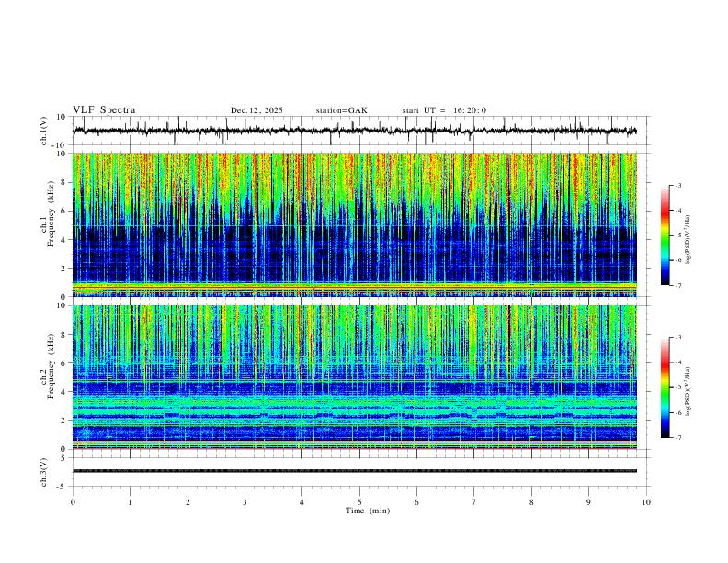The width and height of the screenshot is (728, 563).
Task: Click time axis tick label '0'
Action: (x=73, y=502)
